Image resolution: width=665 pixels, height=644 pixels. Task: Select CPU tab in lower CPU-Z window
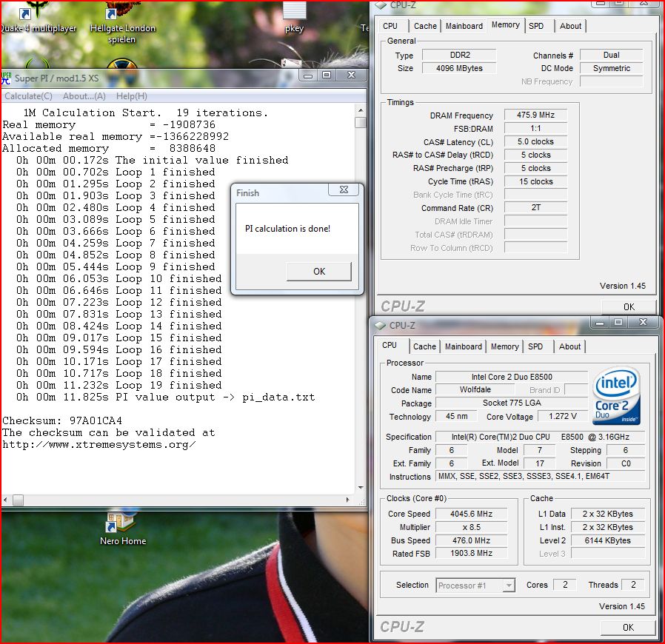[390, 345]
